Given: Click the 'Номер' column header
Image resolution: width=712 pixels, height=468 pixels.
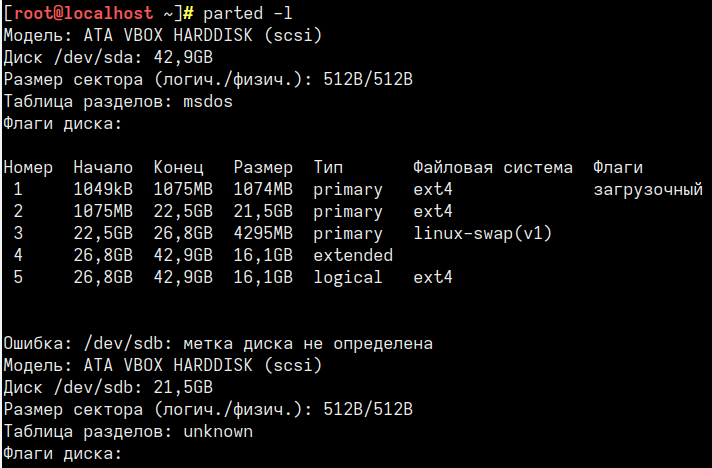Looking at the screenshot, I should (x=28, y=167).
